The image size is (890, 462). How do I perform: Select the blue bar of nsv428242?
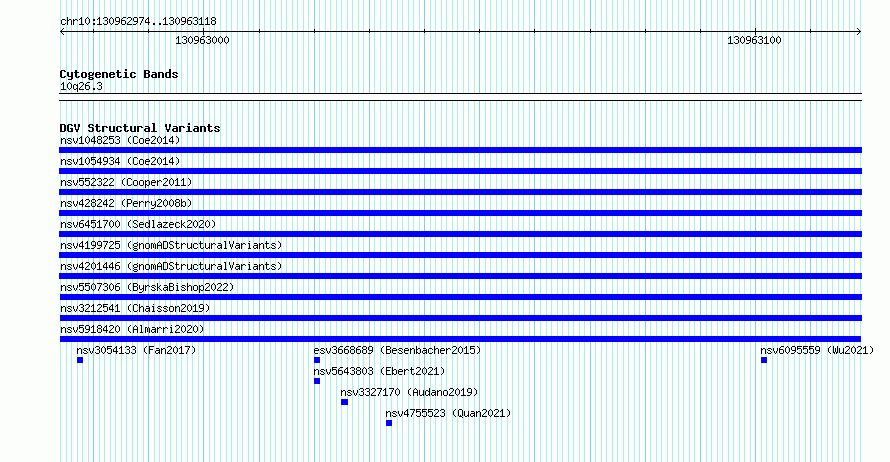click(460, 213)
